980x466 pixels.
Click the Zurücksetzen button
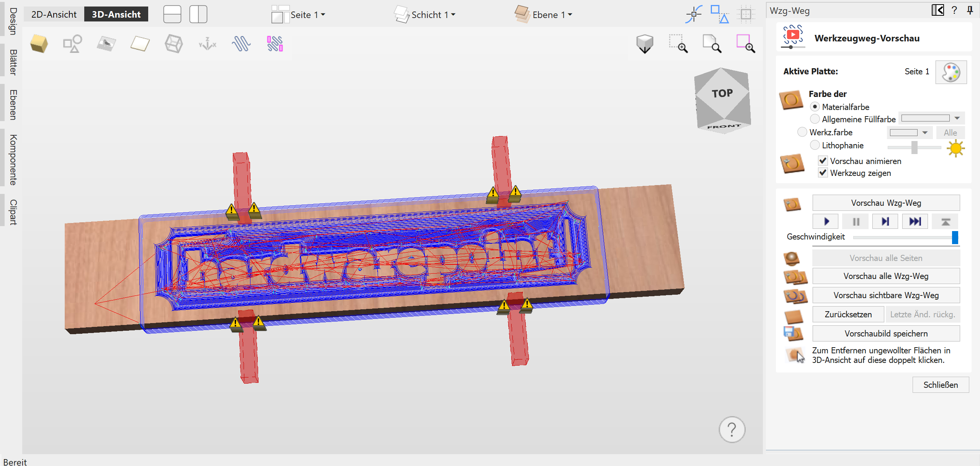(x=848, y=314)
